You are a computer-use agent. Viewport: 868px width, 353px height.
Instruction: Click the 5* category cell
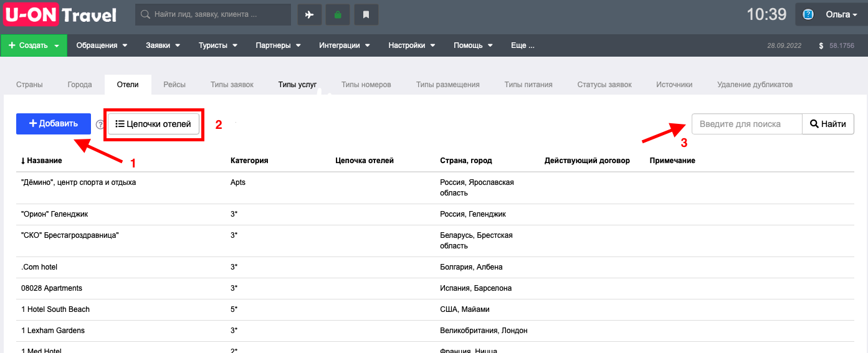click(x=234, y=309)
